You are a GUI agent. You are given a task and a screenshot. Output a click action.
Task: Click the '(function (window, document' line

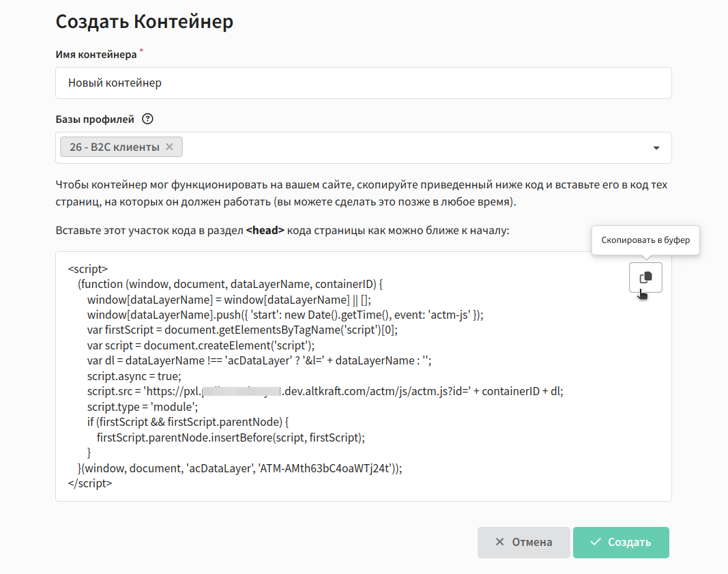[x=231, y=284]
